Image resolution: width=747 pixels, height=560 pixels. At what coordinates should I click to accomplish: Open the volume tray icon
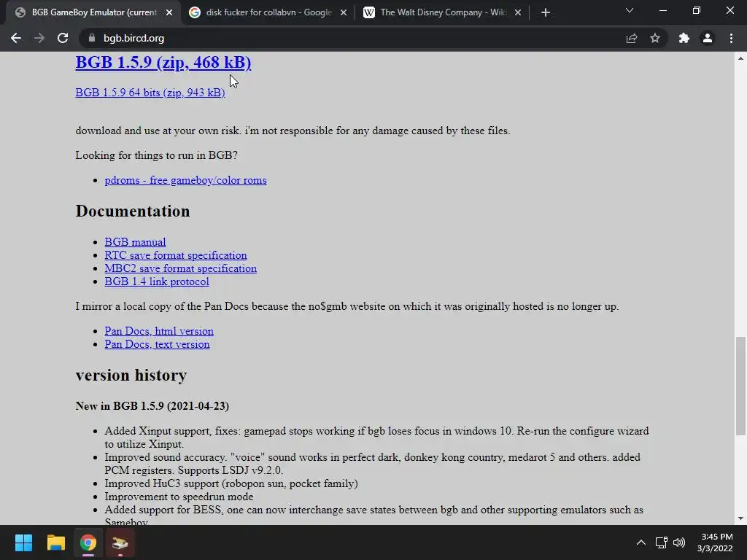pos(679,542)
